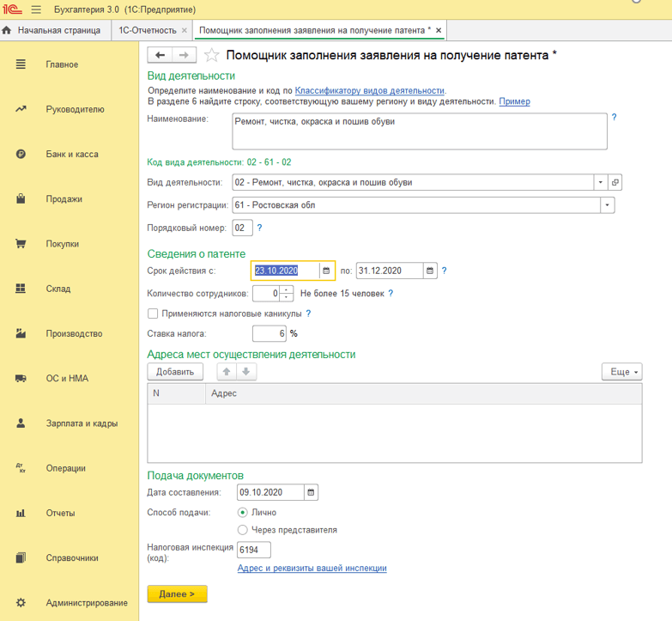The image size is (672, 621).
Task: Expand the Вид деятельности dropdown list
Action: [x=599, y=182]
